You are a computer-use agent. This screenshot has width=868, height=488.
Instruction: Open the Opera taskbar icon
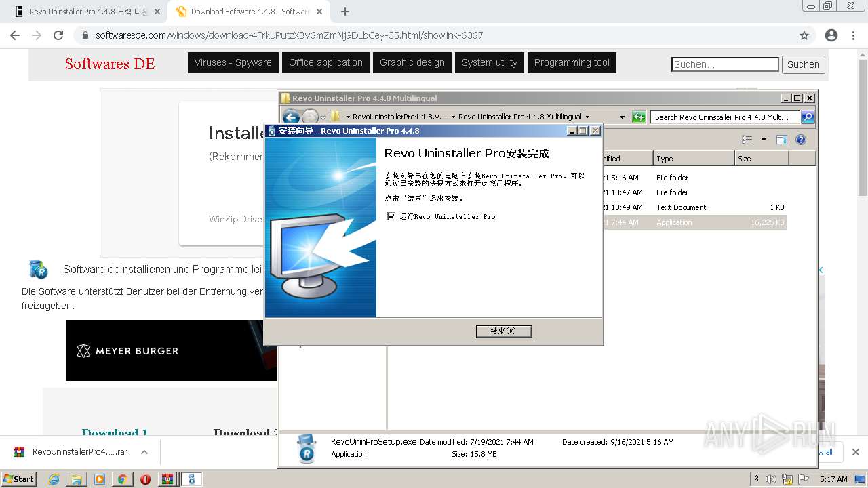[x=145, y=479]
